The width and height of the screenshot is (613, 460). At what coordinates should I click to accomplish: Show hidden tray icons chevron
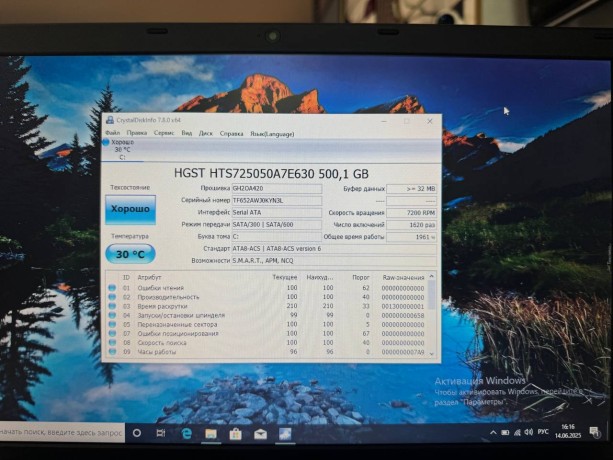[493, 432]
